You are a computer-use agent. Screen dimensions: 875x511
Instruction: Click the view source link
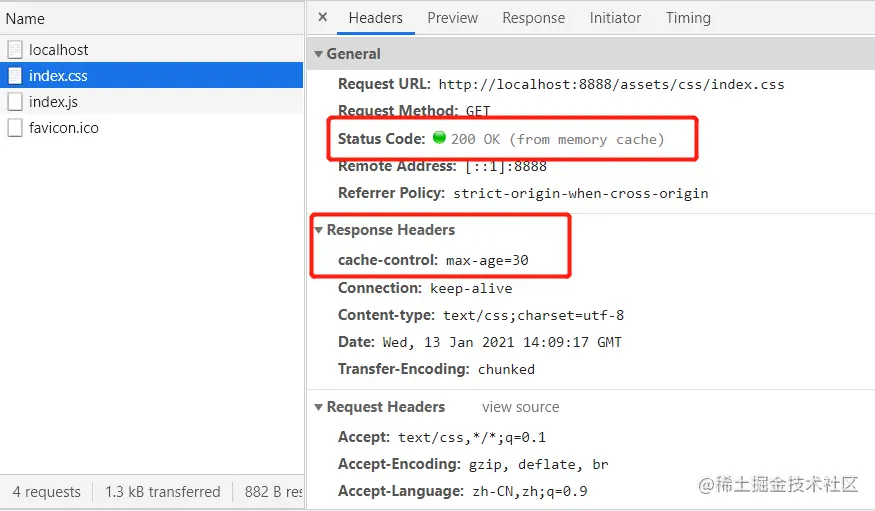pyautogui.click(x=520, y=407)
